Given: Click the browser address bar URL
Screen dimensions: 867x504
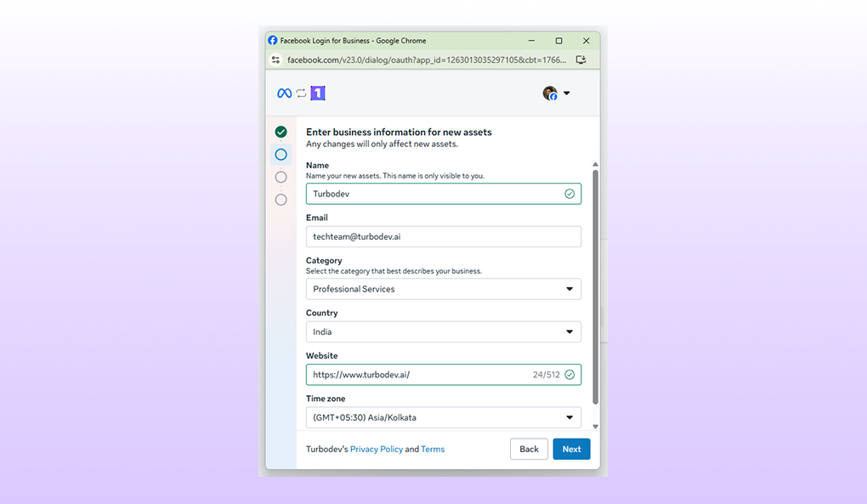Looking at the screenshot, I should tap(427, 59).
